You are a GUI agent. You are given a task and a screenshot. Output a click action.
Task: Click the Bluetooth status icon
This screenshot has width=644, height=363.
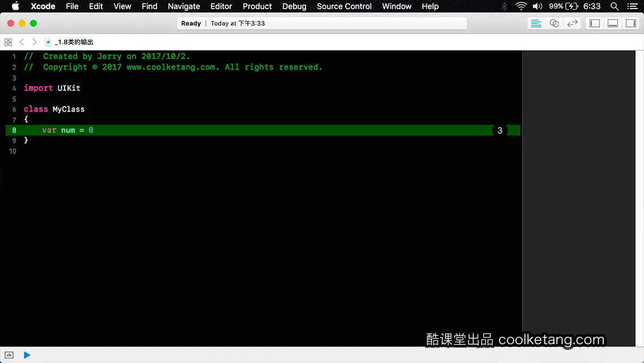(x=505, y=6)
